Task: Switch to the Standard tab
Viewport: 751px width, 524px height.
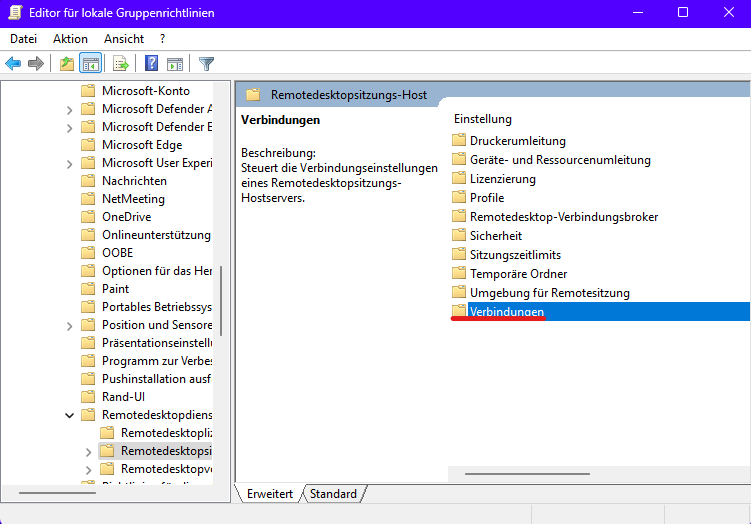Action: point(333,494)
